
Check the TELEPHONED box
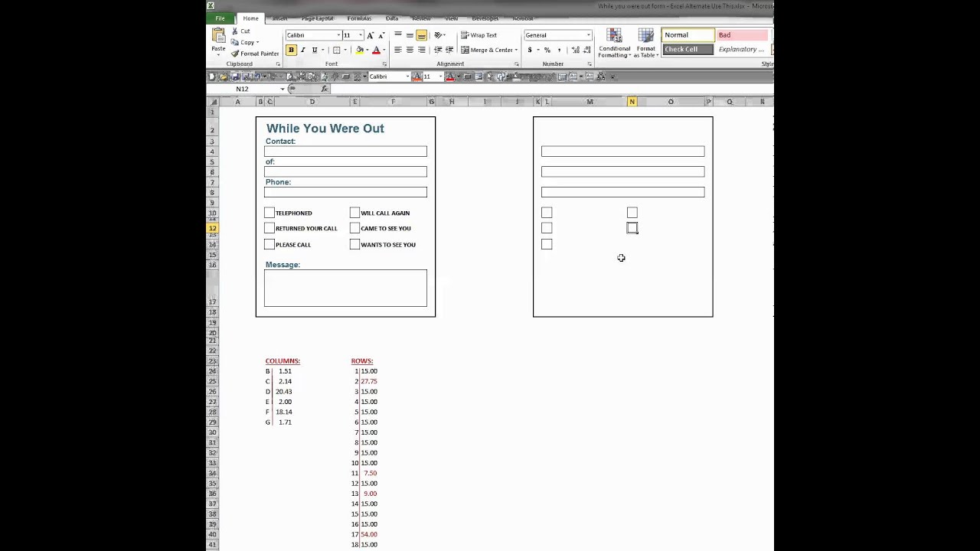[x=269, y=213]
